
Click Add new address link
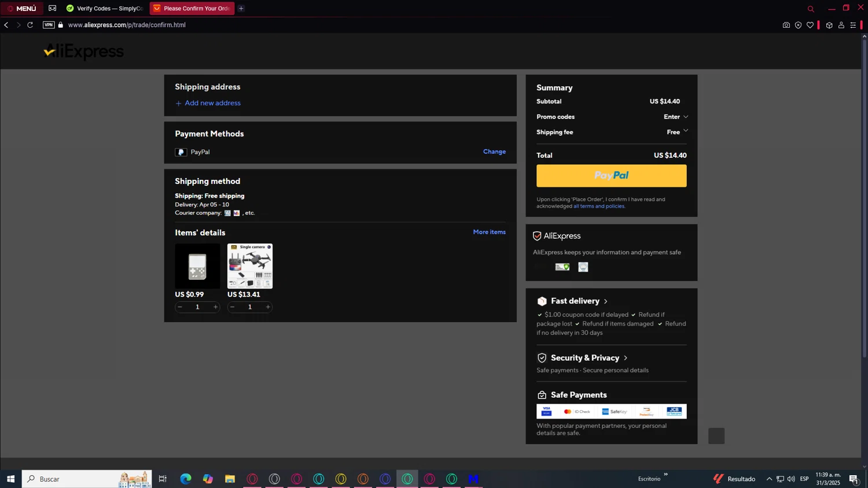click(208, 103)
